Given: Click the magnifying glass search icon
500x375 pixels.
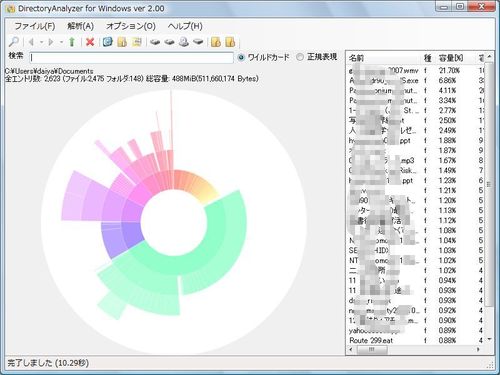Looking at the screenshot, I should [x=14, y=42].
